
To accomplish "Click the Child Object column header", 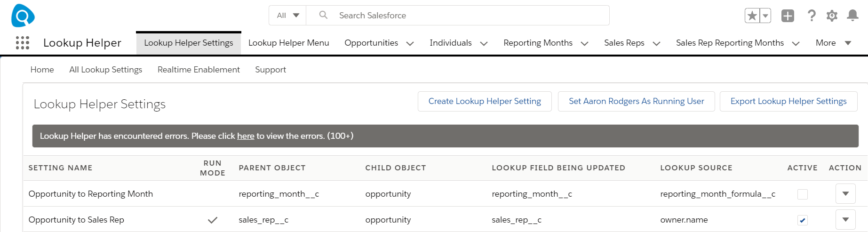I will 396,168.
